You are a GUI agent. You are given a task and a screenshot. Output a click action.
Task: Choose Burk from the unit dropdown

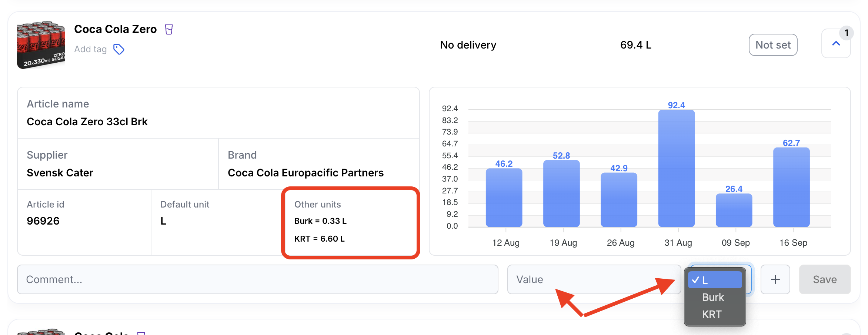(715, 297)
